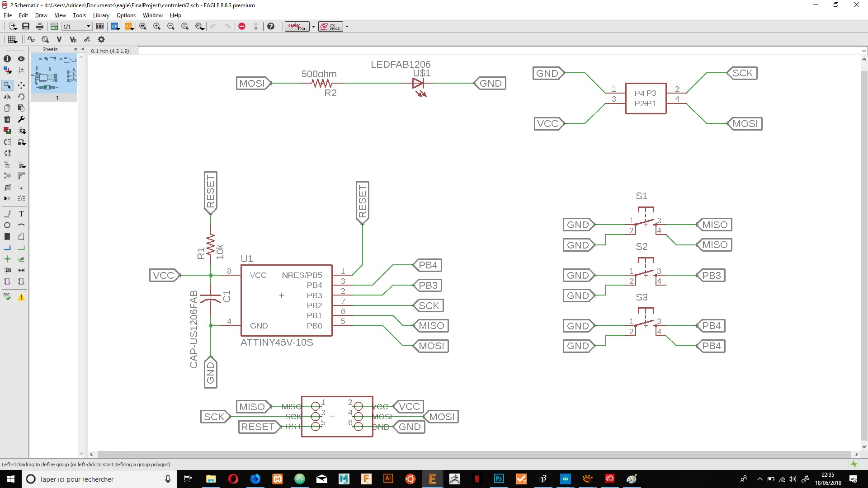Open the Library menu

[101, 15]
